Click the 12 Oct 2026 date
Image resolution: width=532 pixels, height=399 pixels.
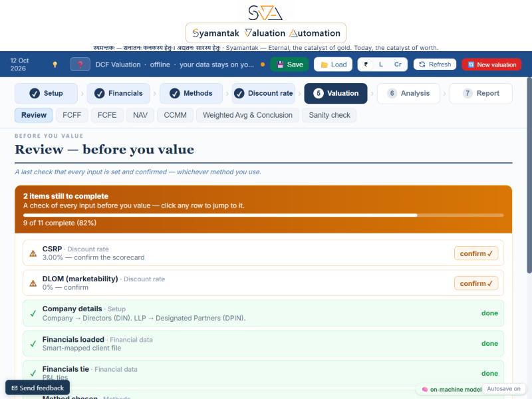tap(19, 65)
